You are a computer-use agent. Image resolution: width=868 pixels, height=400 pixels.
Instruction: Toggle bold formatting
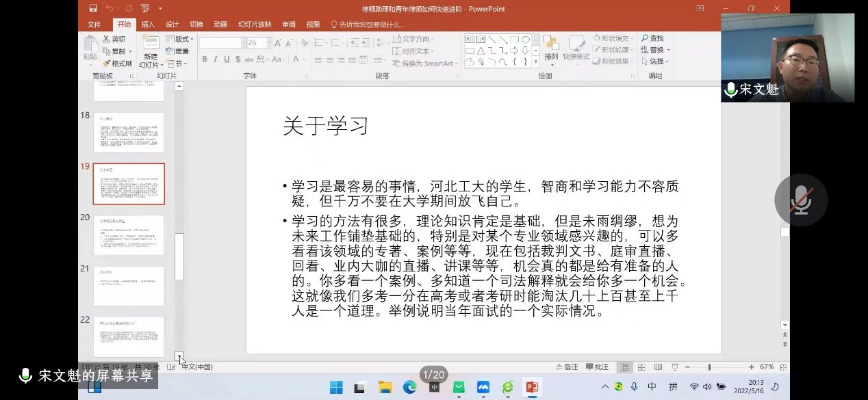(x=204, y=59)
